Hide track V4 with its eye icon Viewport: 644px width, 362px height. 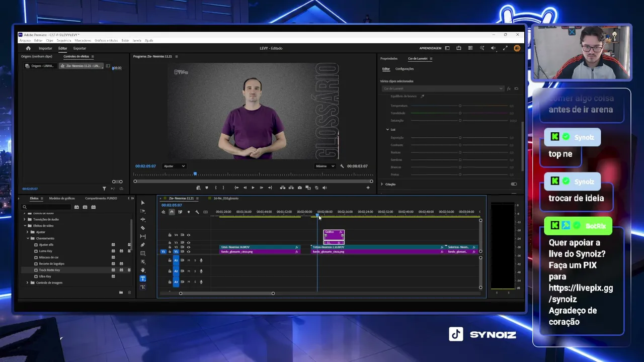pyautogui.click(x=189, y=235)
